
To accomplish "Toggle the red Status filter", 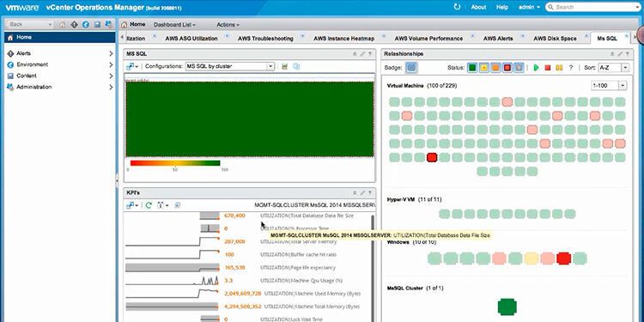I will tap(507, 68).
